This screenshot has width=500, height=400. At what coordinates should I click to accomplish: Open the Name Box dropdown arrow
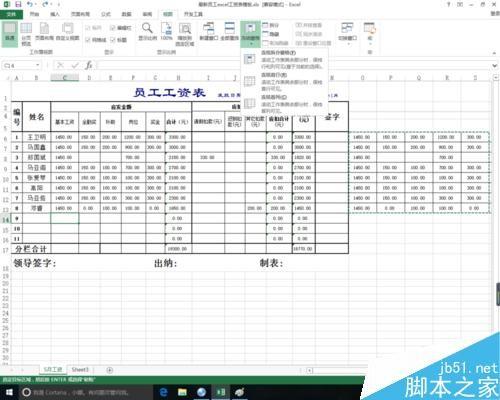click(x=38, y=65)
